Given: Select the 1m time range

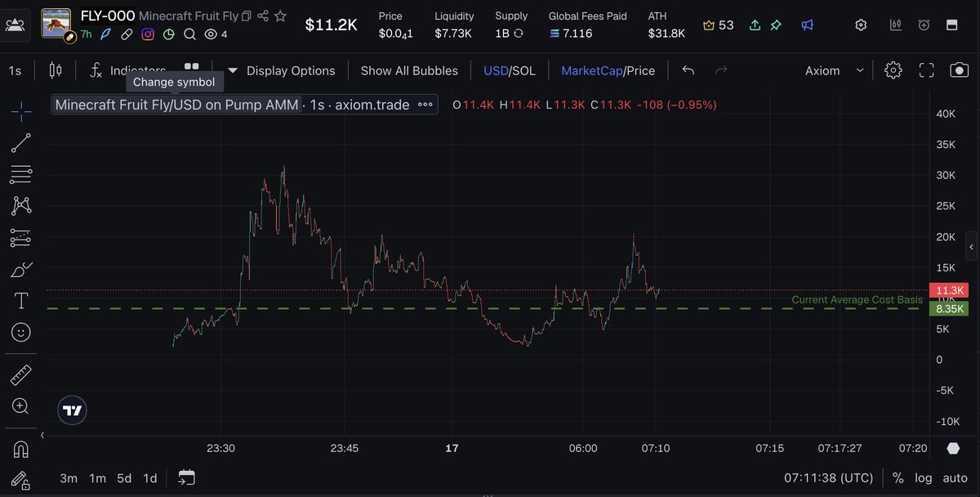Looking at the screenshot, I should pyautogui.click(x=97, y=478).
